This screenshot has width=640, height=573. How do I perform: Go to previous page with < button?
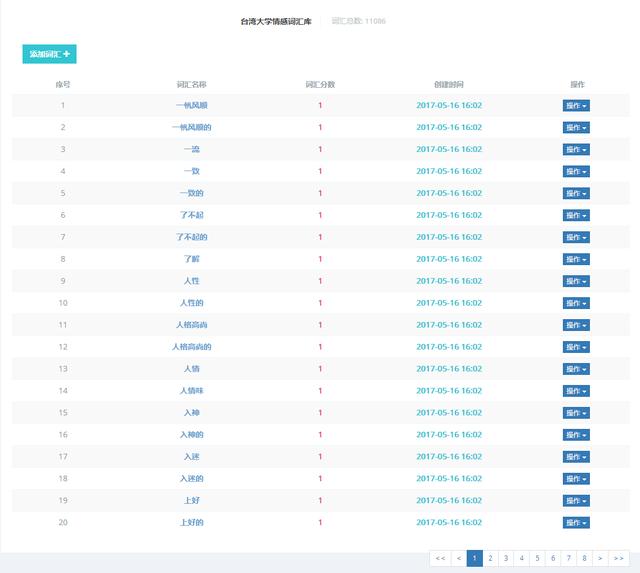pyautogui.click(x=459, y=558)
